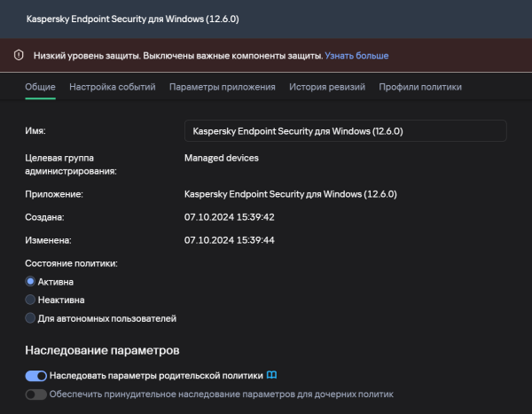Switch to the "Профили политики" tab
532x414 pixels.
point(420,87)
